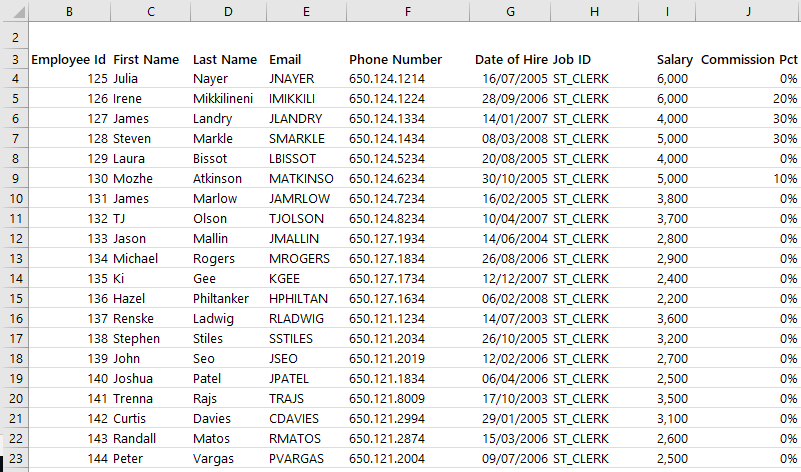
Task: Select first name cell Mozhe
Action: pos(151,178)
